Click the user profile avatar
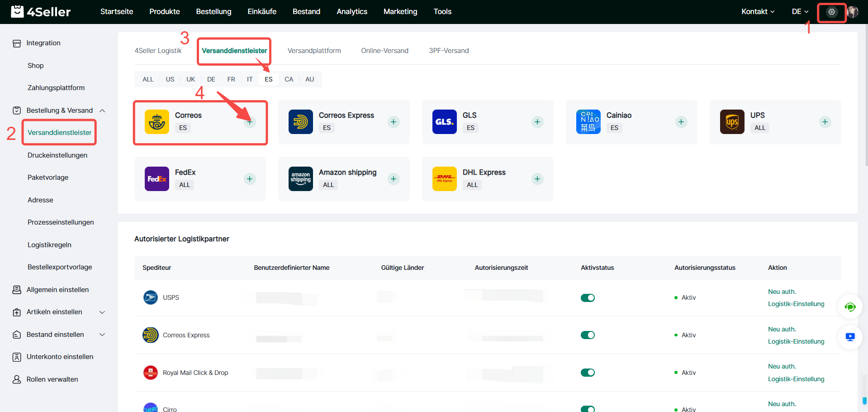 tap(853, 12)
